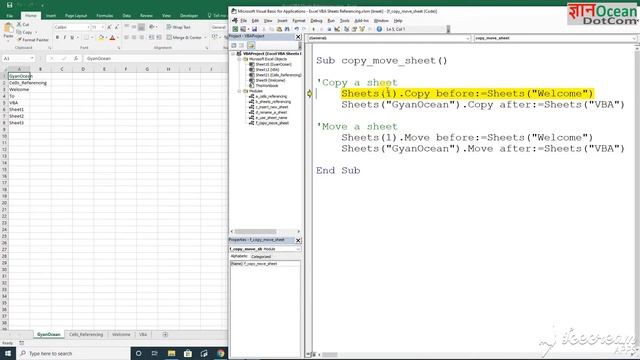
Task: Open the Developer tab in Excel ribbon
Action: point(189,16)
